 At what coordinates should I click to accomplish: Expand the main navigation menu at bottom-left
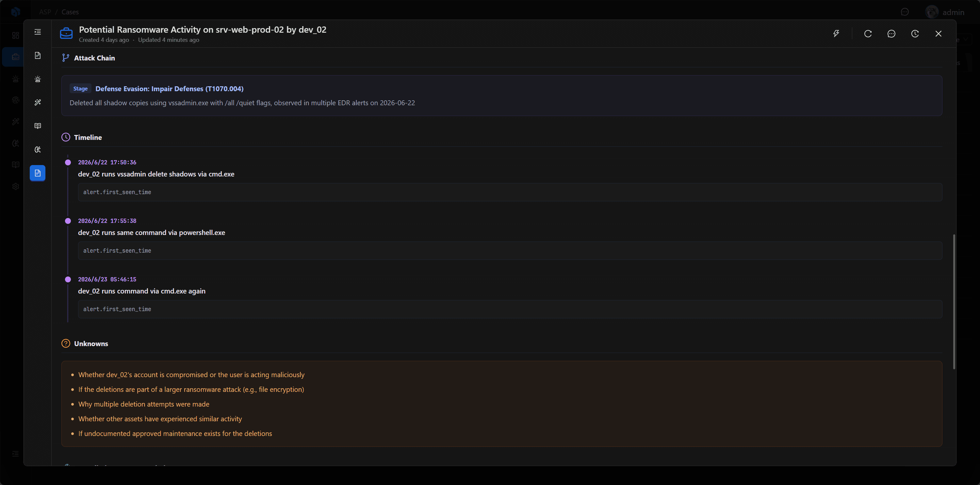click(16, 454)
